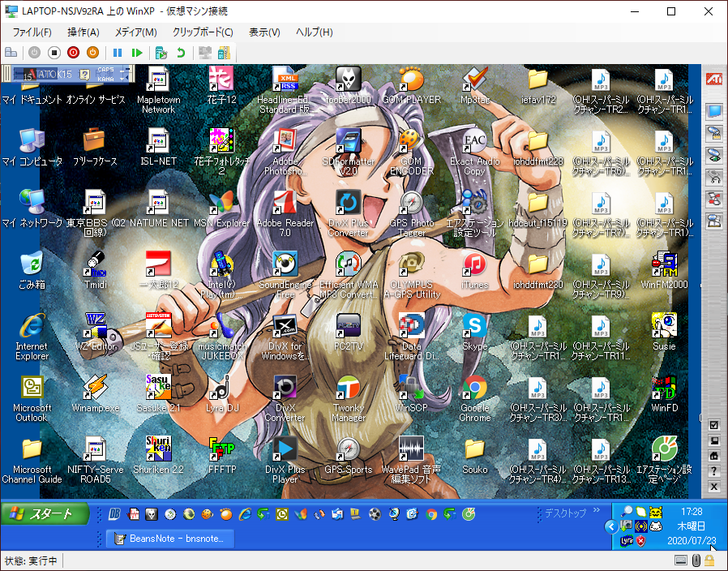
Task: Toggle the checkbox button in ATI side panel
Action: tap(714, 425)
